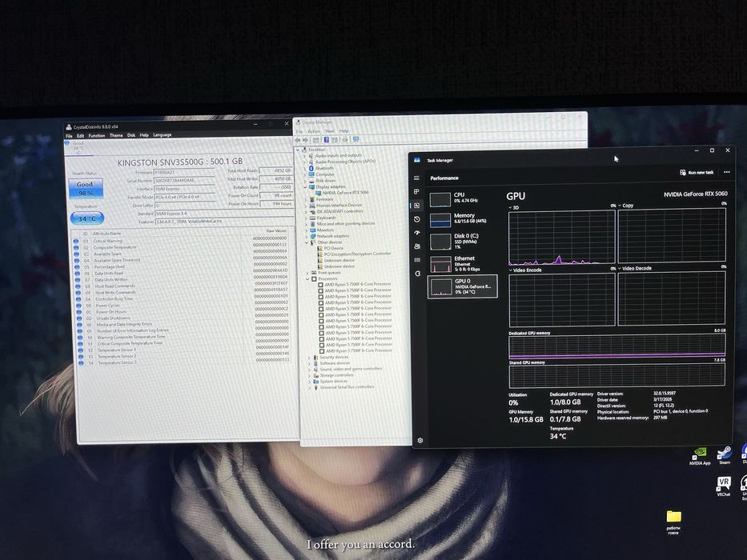Click Run new task button
This screenshot has width=747, height=560.
[697, 172]
